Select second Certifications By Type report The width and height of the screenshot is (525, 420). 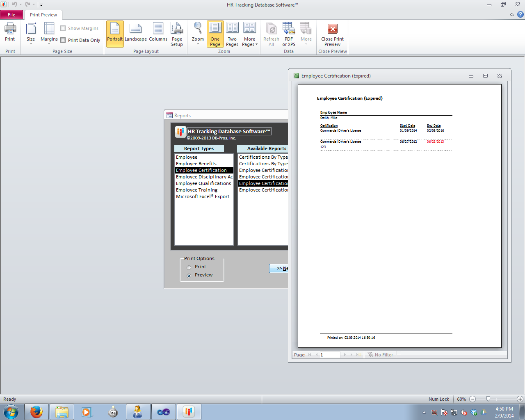click(x=263, y=164)
